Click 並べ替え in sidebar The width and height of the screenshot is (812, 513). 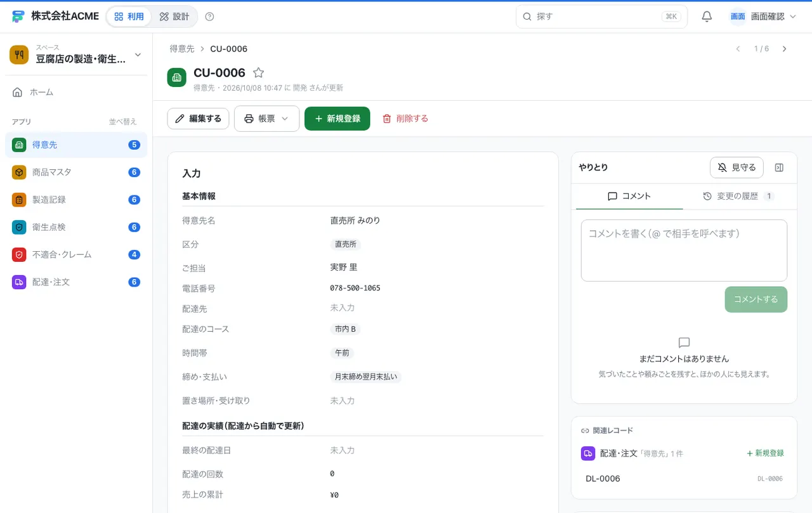coord(122,122)
